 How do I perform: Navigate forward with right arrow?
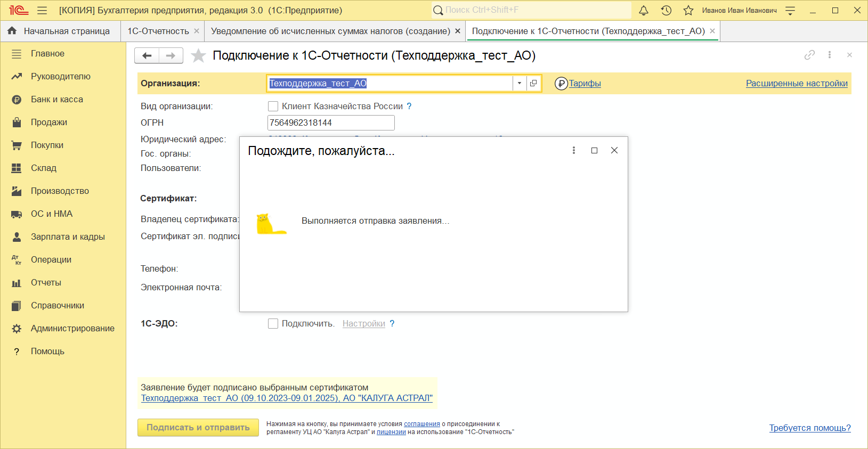[x=171, y=55]
